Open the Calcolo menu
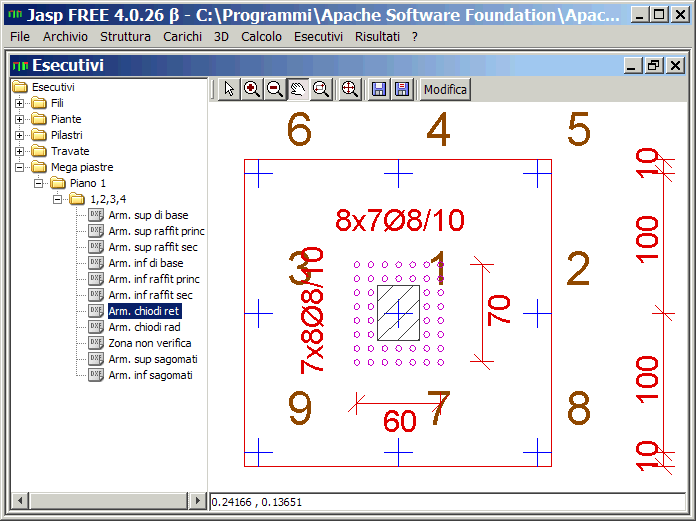696x521 pixels. coord(261,36)
